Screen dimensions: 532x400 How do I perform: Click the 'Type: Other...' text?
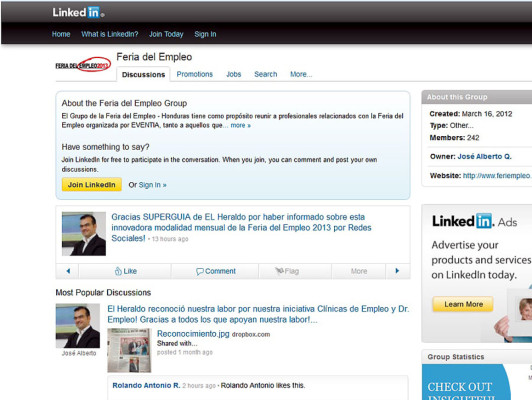[451, 126]
